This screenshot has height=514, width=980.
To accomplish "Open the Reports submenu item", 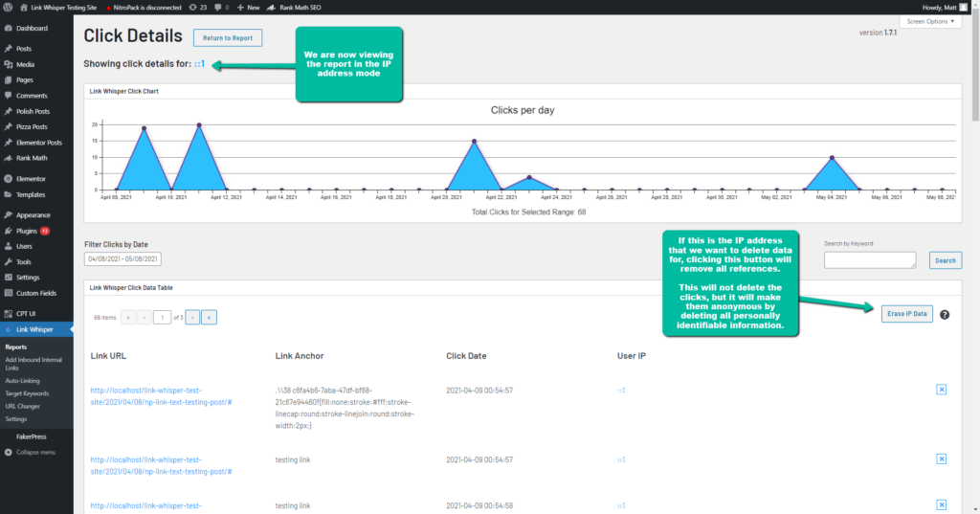I will click(15, 347).
